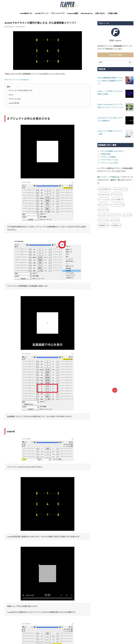Select the # アドセンス (1) tag
Viewport: 138px width, 644px height.
[117, 194]
